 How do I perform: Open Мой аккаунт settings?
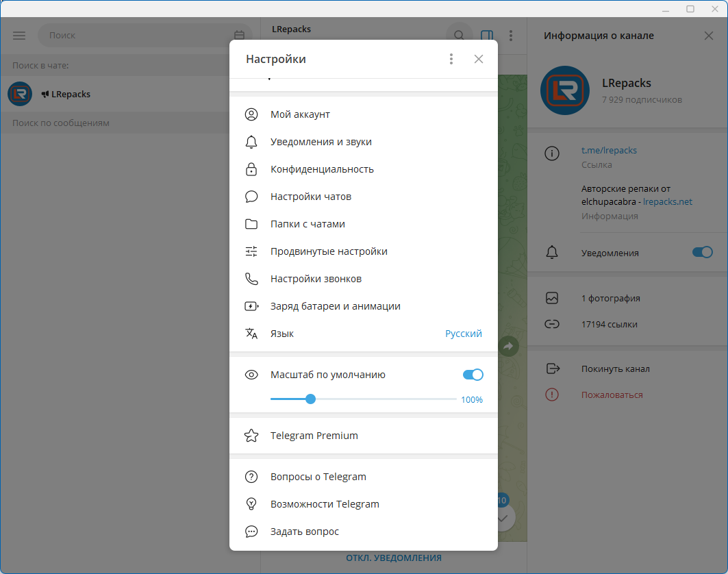(x=364, y=114)
